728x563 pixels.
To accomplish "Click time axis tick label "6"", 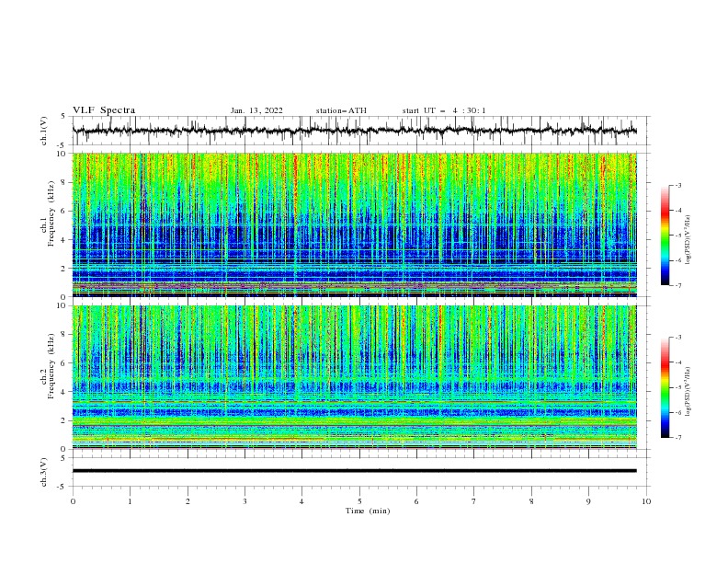I will 416,501.
